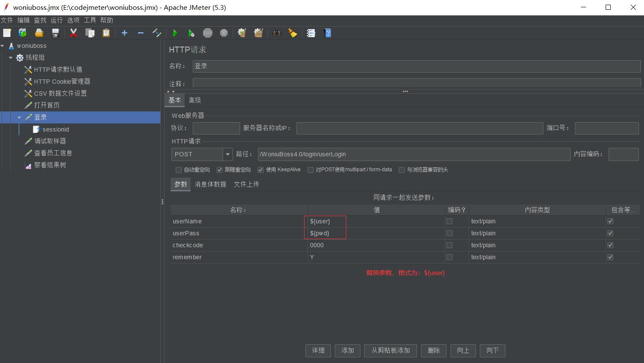
Task: Open the Function helper list icon
Action: pyautogui.click(x=311, y=33)
